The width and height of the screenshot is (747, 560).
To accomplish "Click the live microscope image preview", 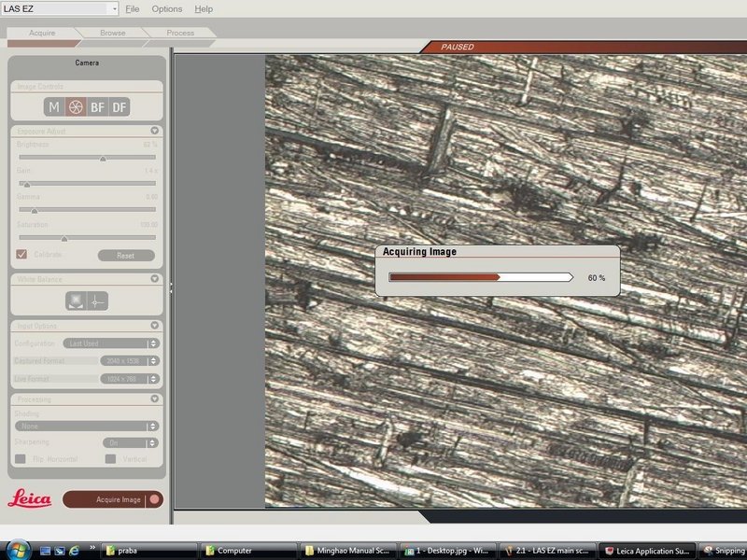I will (x=506, y=281).
